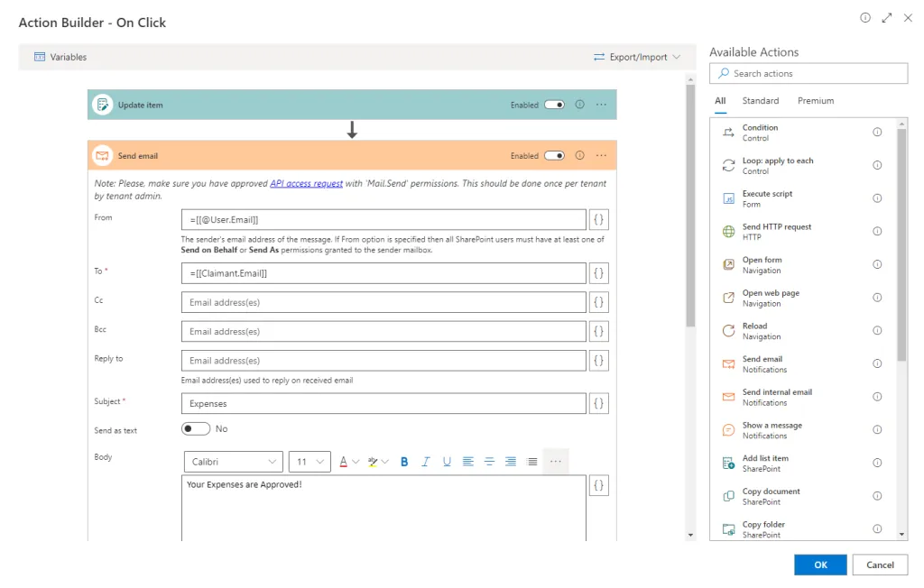Open the Export/Import dropdown menu
Viewport: 924px width, 588px height.
click(637, 57)
